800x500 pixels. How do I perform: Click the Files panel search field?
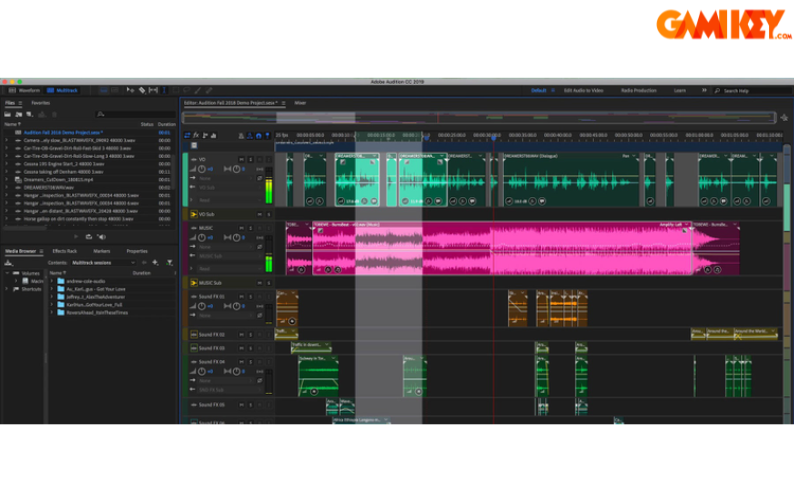[135, 115]
